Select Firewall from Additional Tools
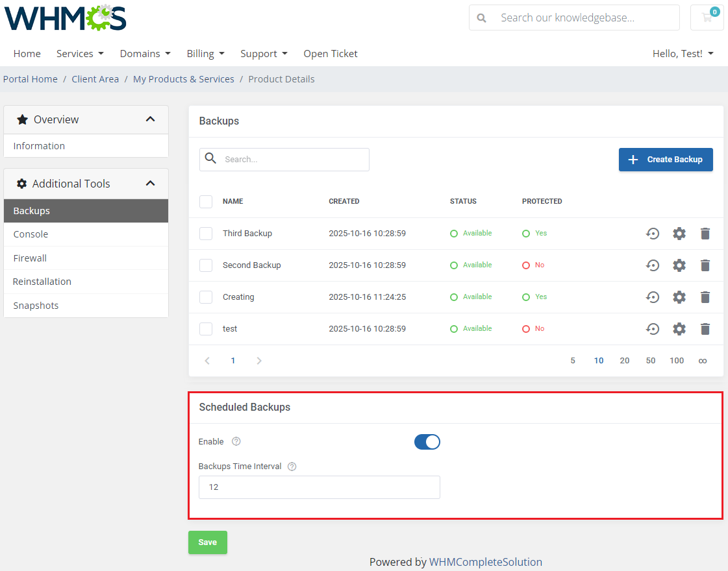This screenshot has height=571, width=728. click(30, 258)
